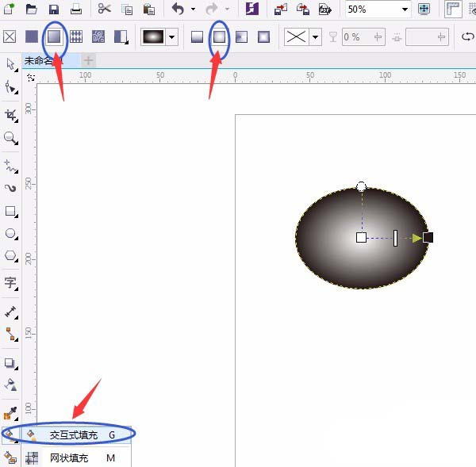Click the circular gradient rotation handle
The image size is (476, 467).
(x=361, y=186)
